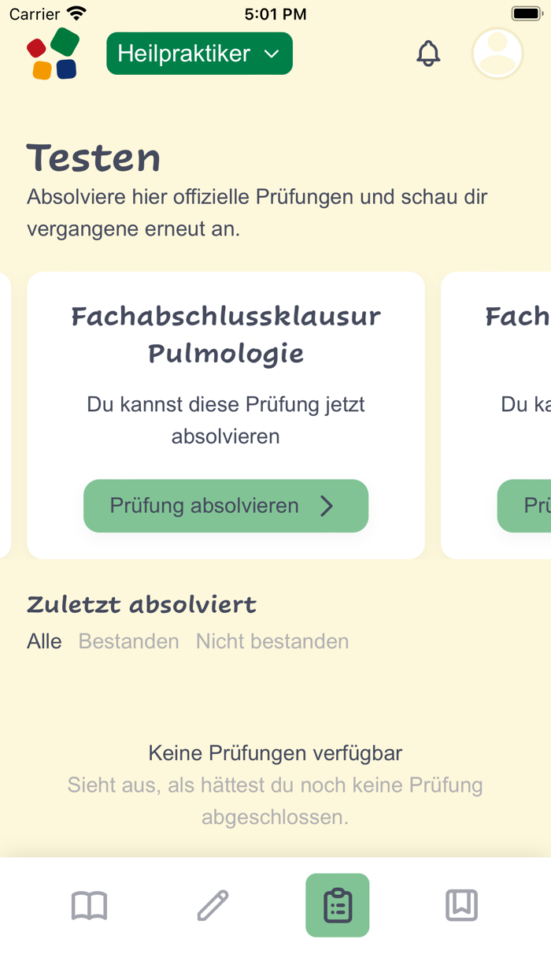This screenshot has width=551, height=980.
Task: Activate the Alle filter option
Action: 44,641
